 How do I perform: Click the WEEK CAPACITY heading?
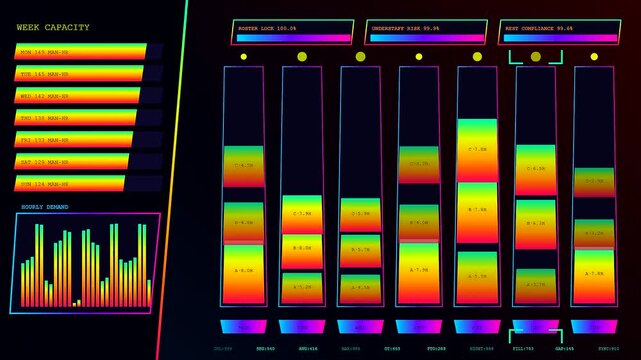click(53, 27)
